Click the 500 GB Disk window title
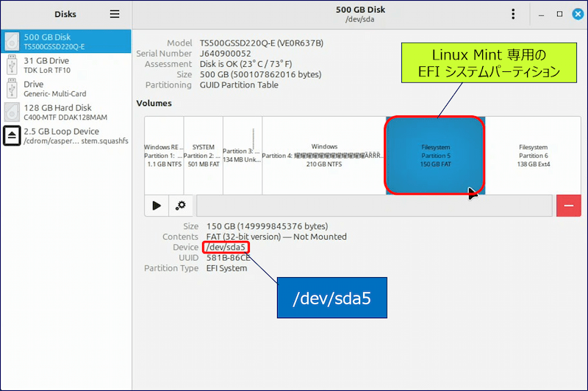Screen dimensions: 588x391 click(x=360, y=10)
